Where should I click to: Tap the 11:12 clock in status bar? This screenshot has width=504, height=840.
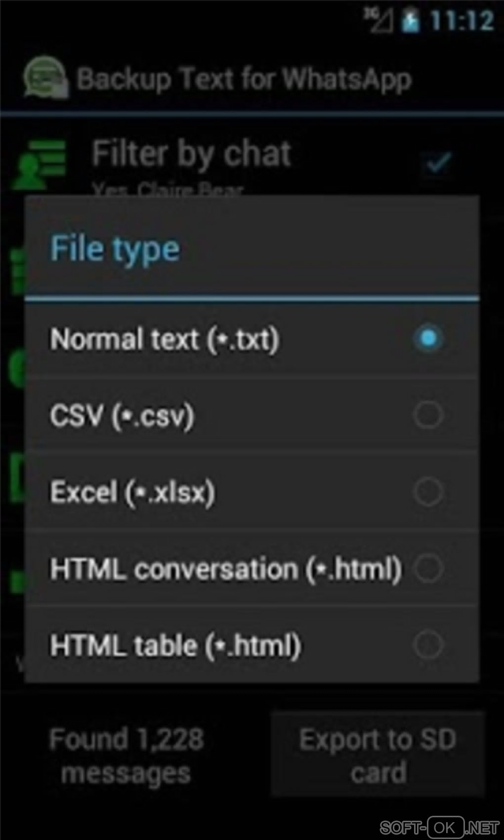tap(462, 21)
